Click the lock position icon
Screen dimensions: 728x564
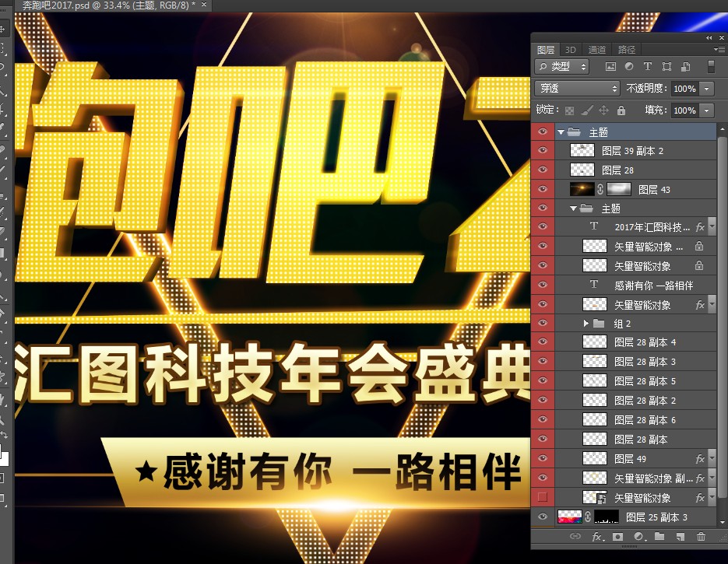(x=603, y=110)
